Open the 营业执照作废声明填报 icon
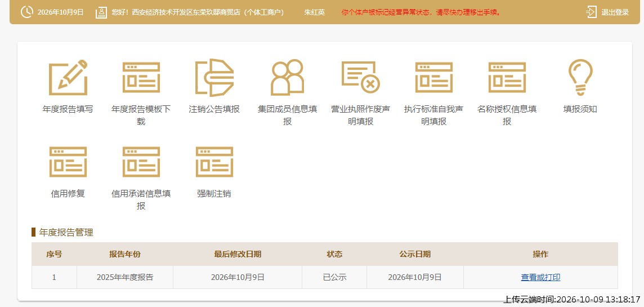Image resolution: width=644 pixels, height=307 pixels. [360, 77]
